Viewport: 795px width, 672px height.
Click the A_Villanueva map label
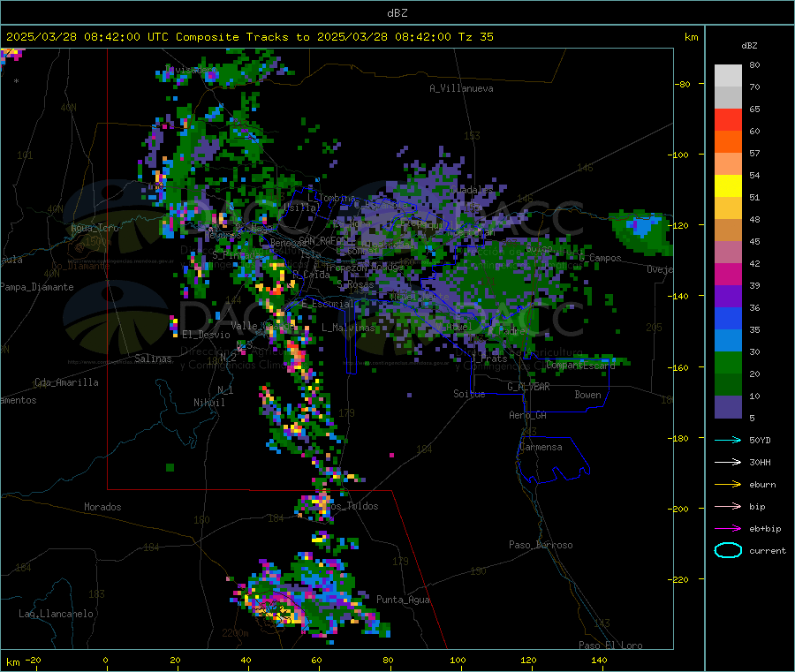coord(461,88)
